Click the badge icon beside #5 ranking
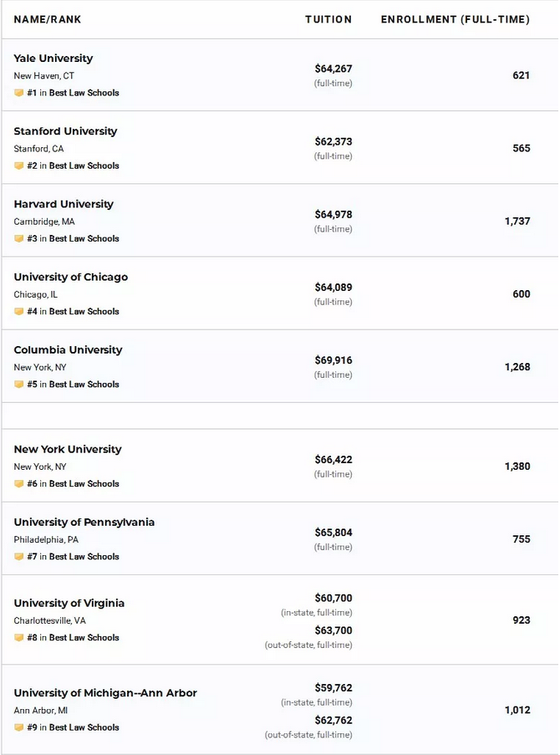 click(x=18, y=385)
